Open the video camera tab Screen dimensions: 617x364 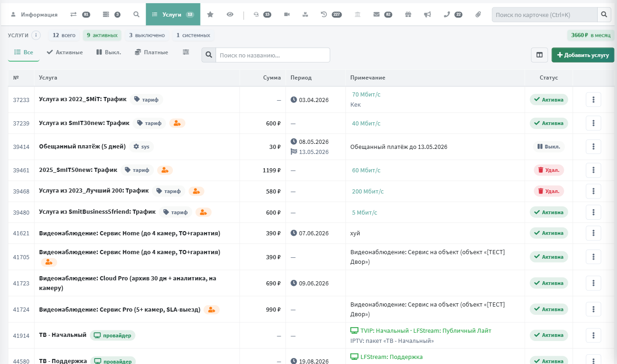coord(287,14)
